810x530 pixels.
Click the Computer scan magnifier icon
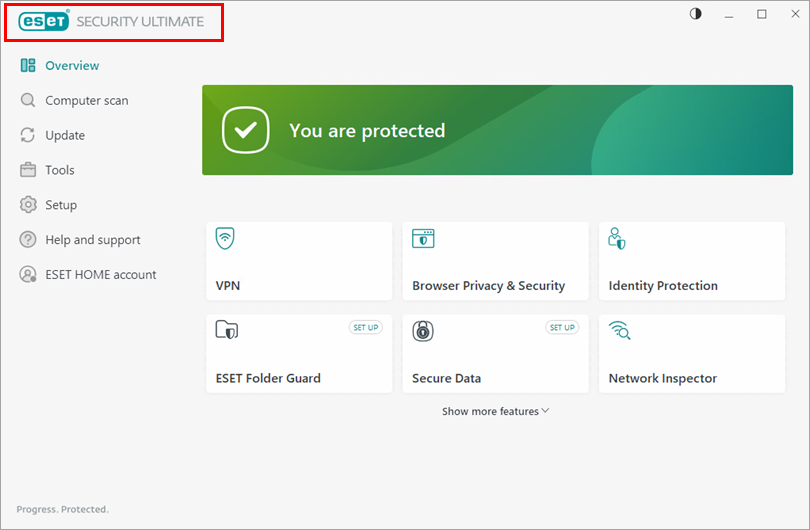tap(28, 100)
